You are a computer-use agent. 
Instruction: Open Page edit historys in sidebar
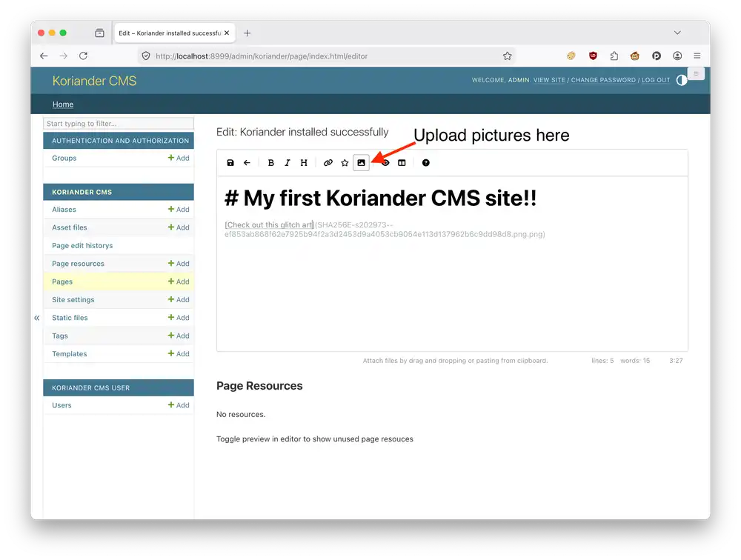82,245
